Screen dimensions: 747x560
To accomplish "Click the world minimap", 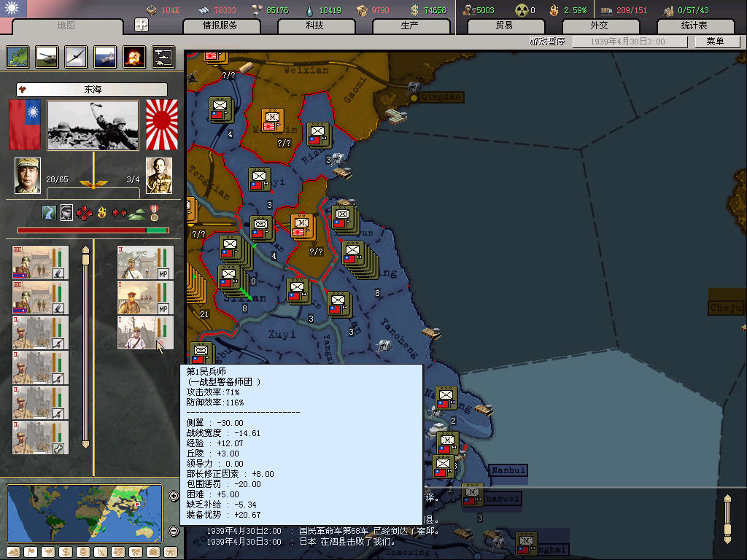I will (x=85, y=513).
